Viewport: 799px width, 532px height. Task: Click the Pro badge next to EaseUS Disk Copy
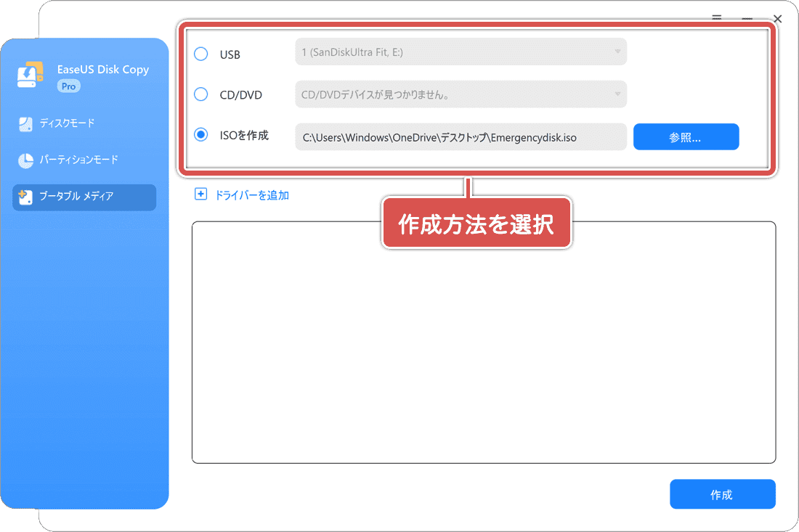68,86
